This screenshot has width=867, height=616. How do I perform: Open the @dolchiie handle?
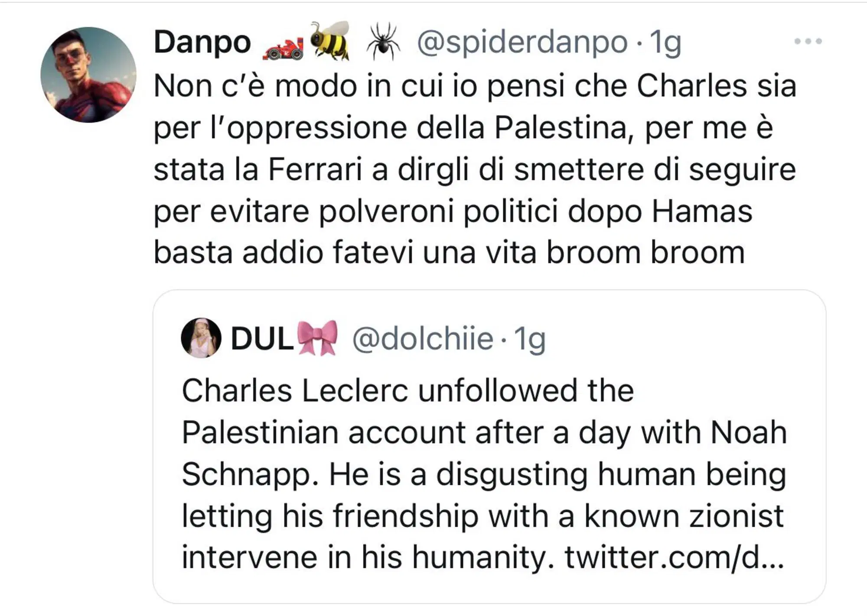423,339
